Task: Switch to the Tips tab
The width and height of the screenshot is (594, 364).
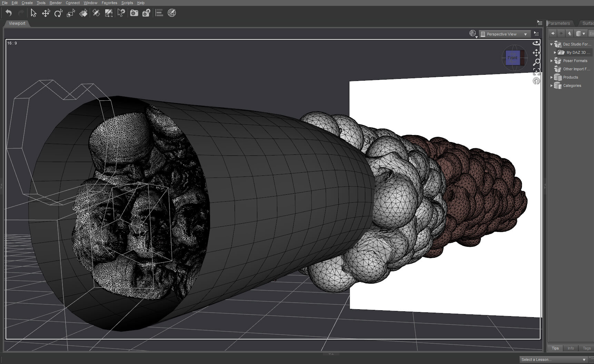Action: [555, 348]
